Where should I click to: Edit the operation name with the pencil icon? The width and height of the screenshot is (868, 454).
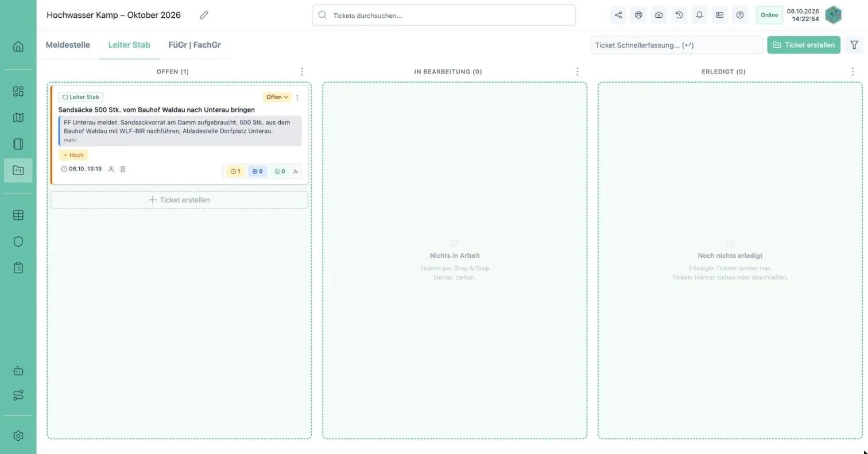point(204,15)
